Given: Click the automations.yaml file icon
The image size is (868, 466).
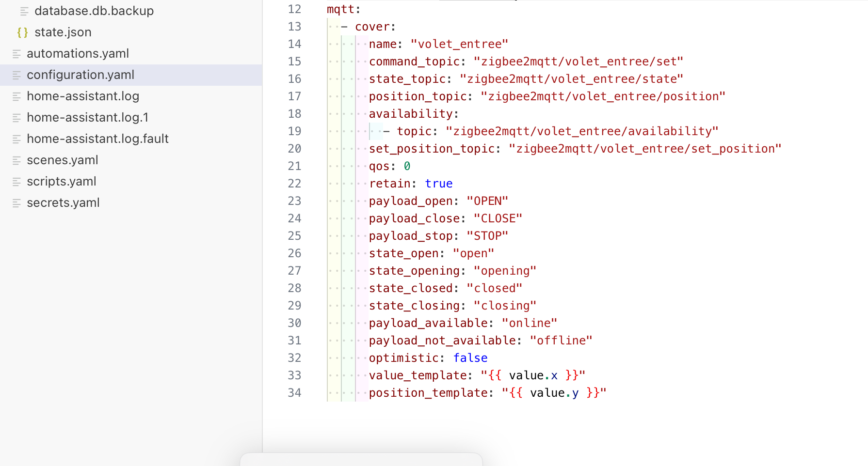Looking at the screenshot, I should coord(16,54).
